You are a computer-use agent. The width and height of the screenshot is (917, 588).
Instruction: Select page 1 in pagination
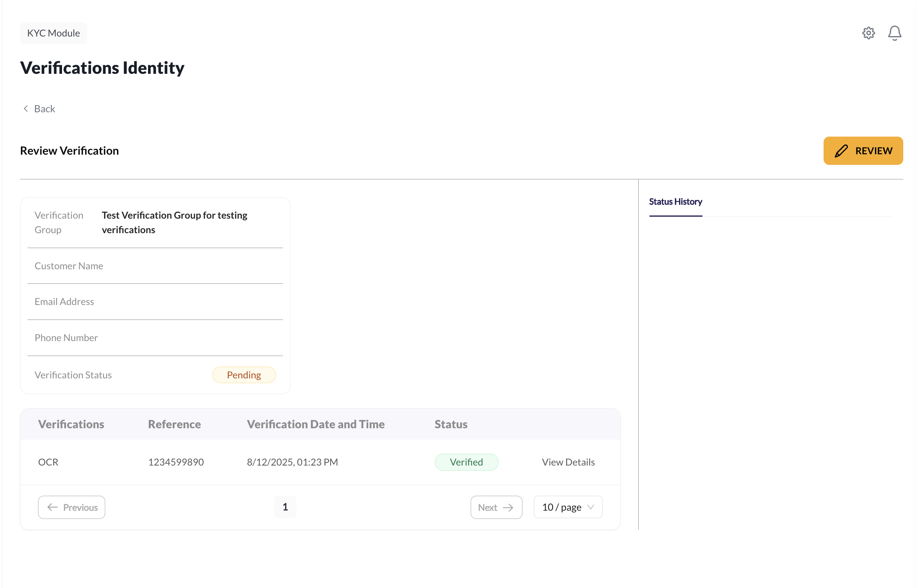pyautogui.click(x=285, y=507)
